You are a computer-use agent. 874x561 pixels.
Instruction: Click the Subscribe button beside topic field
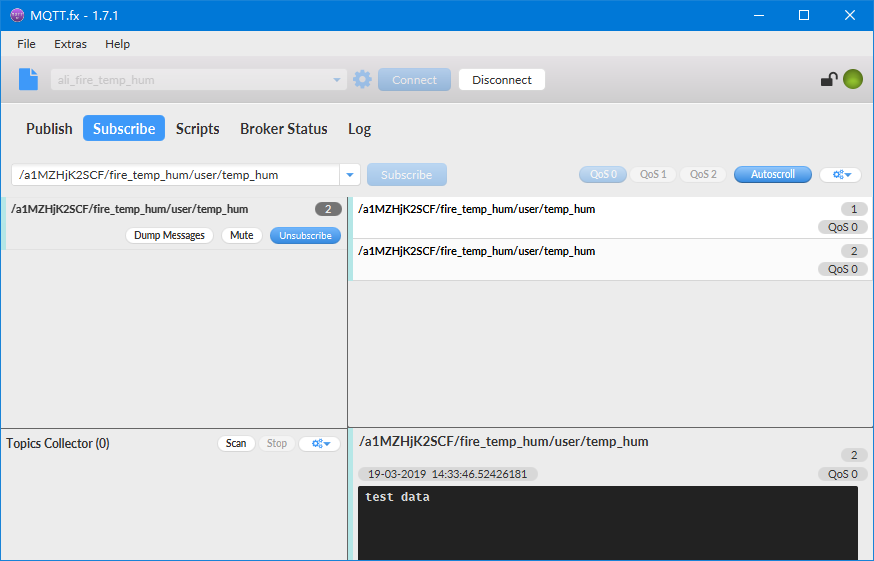pyautogui.click(x=406, y=175)
